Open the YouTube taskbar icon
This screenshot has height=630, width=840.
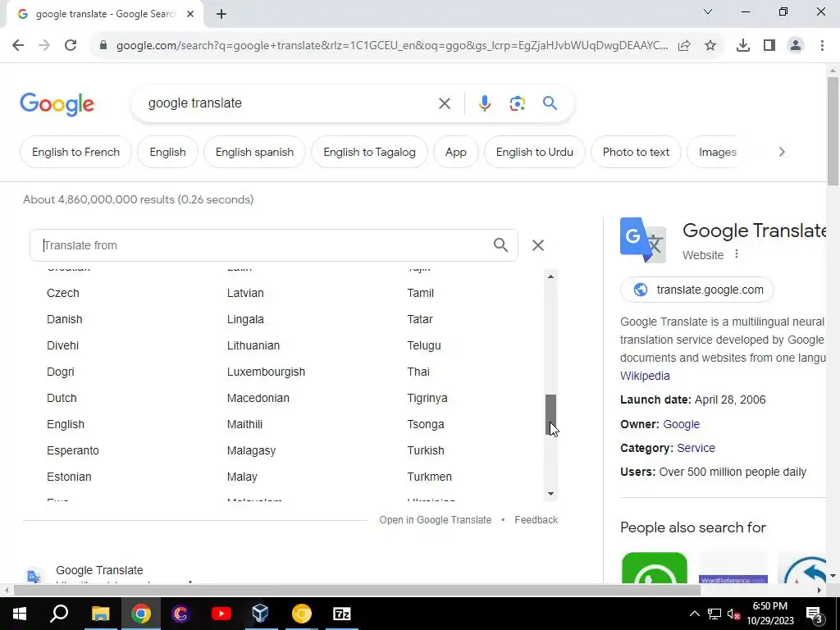[221, 614]
